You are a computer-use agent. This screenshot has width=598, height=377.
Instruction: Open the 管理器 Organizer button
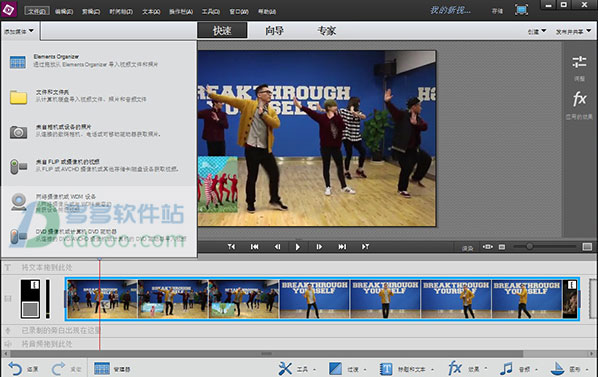coord(112,369)
